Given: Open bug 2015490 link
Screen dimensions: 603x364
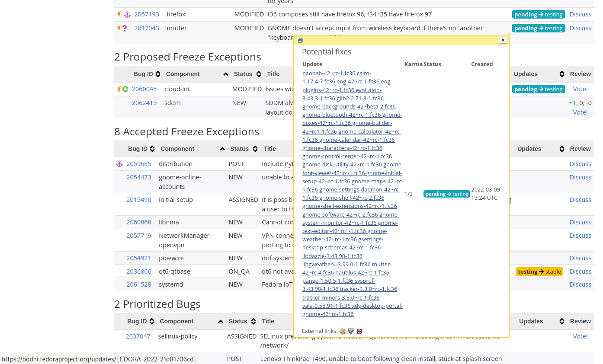Looking at the screenshot, I should [139, 200].
